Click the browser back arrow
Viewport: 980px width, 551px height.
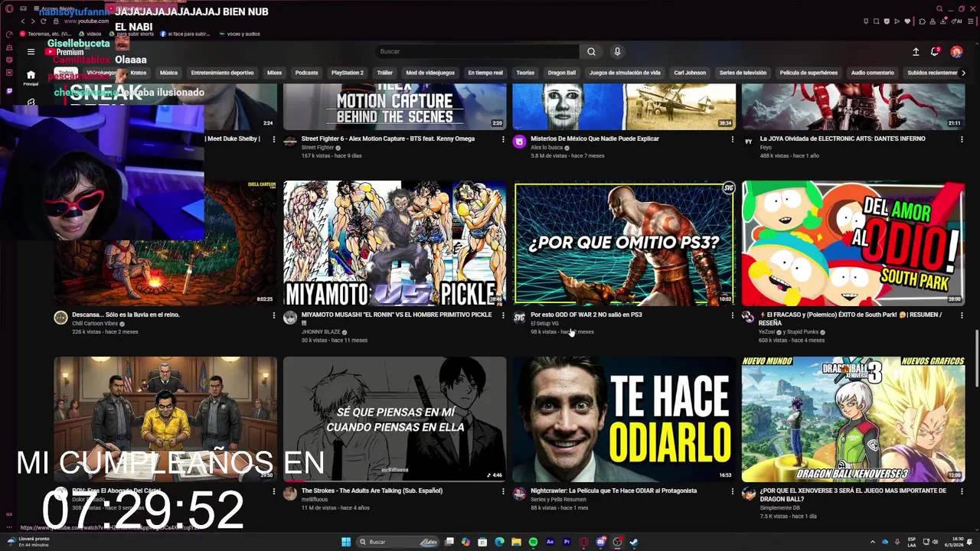point(23,21)
